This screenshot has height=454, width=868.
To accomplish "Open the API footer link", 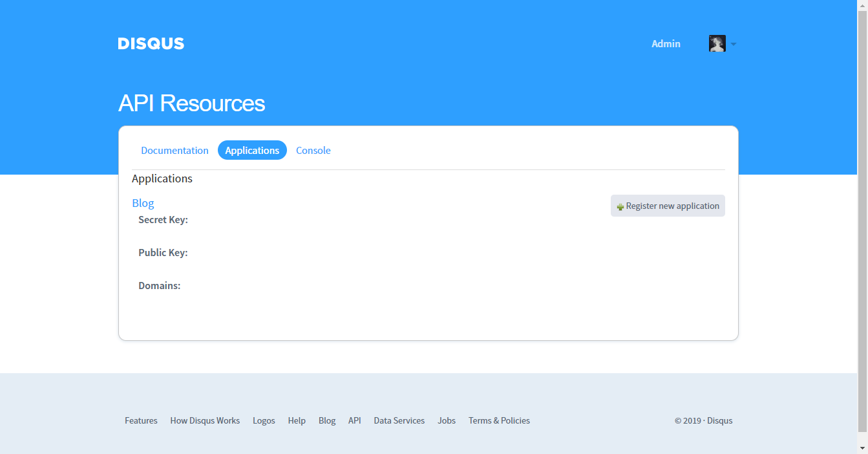I will tap(354, 420).
